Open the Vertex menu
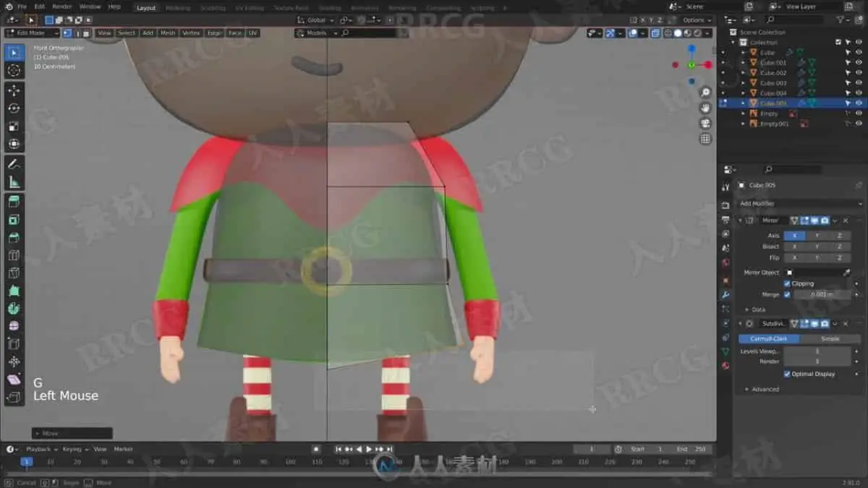Image resolution: width=868 pixels, height=488 pixels. click(191, 33)
